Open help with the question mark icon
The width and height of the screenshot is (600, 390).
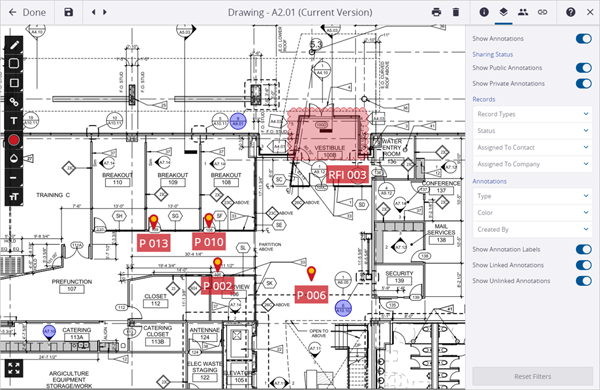click(571, 12)
